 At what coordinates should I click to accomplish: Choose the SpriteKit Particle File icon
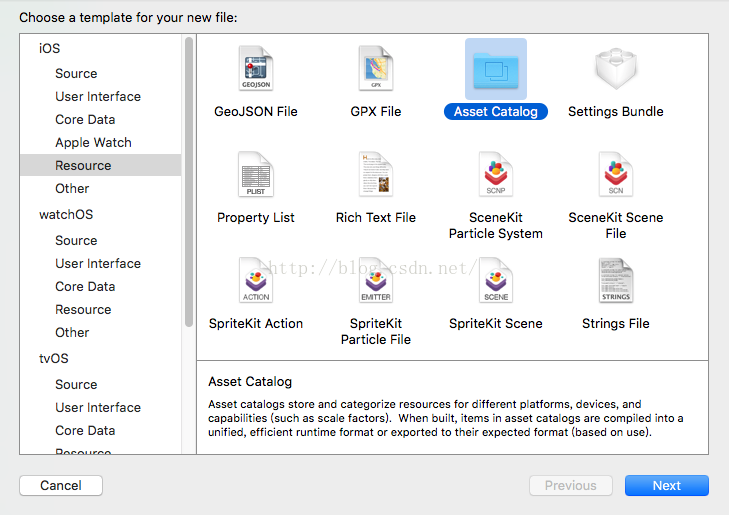[x=376, y=281]
